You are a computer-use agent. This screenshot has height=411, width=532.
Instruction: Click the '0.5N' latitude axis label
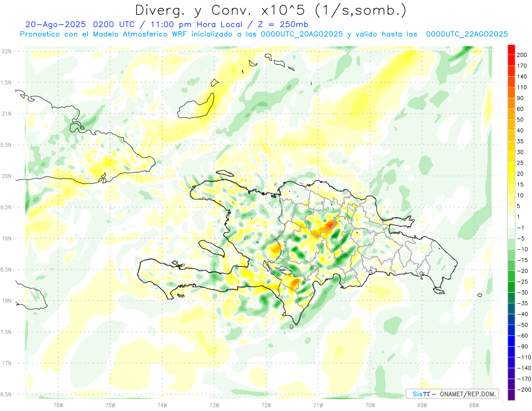(x=6, y=145)
